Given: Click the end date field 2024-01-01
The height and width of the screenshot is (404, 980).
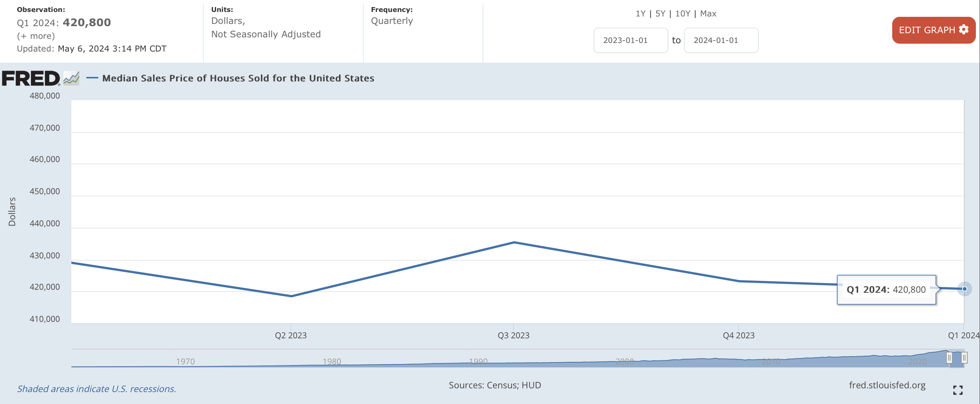Looking at the screenshot, I should 721,40.
